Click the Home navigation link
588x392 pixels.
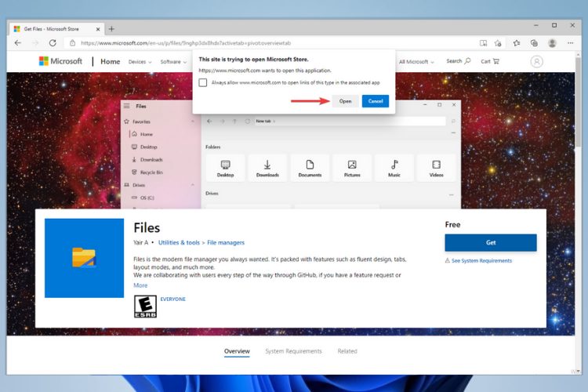111,61
